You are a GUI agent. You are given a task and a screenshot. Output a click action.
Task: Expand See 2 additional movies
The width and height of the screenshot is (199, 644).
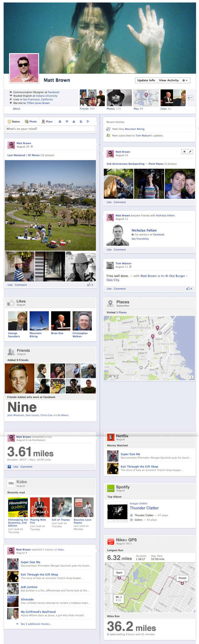pos(34,624)
